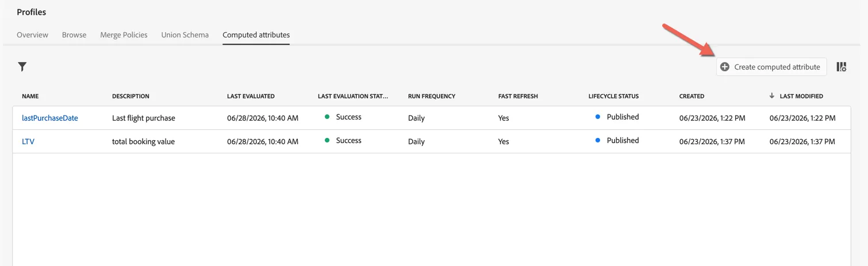Click the created date 06/23/2026, 1:22 PM

712,118
